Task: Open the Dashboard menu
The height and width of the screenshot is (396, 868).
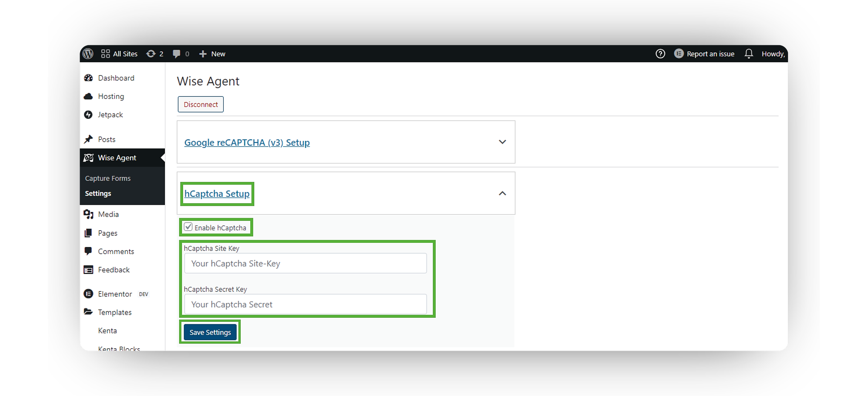Action: 116,78
